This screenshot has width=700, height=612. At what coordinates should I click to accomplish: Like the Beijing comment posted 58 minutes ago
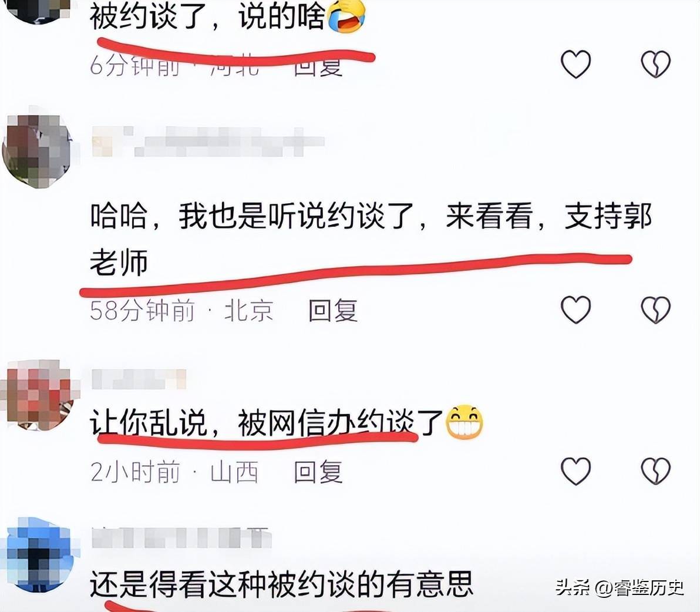pyautogui.click(x=576, y=310)
